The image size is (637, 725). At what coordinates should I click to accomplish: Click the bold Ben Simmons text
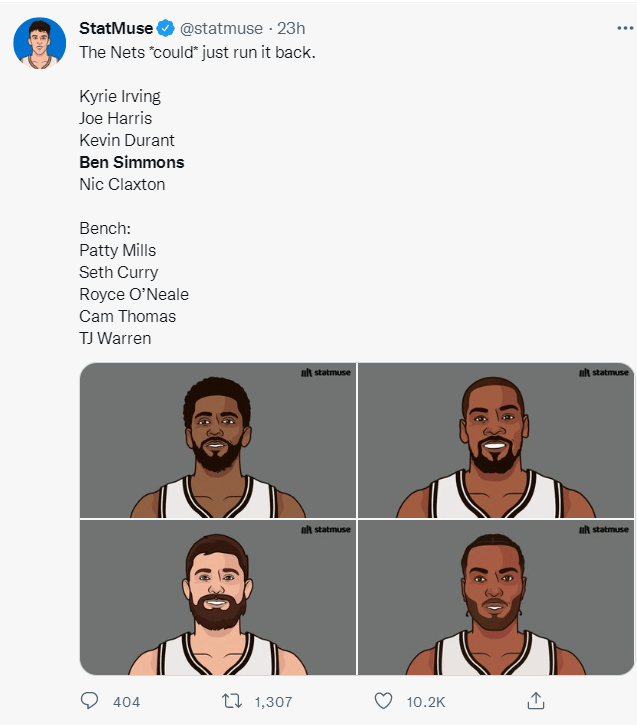[132, 162]
